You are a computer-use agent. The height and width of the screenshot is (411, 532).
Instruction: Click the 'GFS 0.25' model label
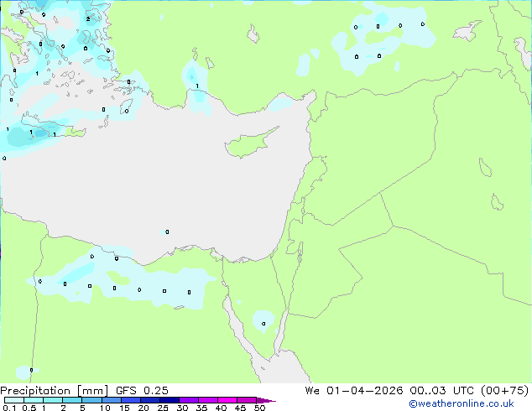[142, 391]
